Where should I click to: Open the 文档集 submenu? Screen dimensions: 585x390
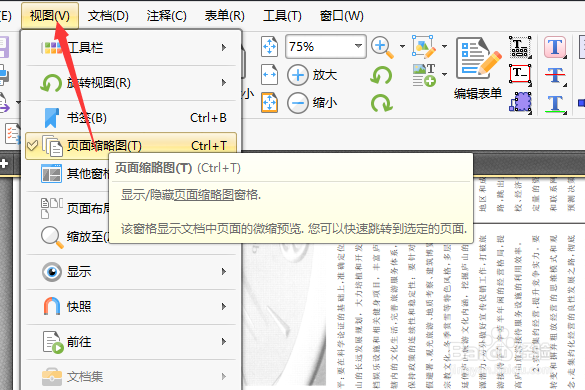(131, 377)
